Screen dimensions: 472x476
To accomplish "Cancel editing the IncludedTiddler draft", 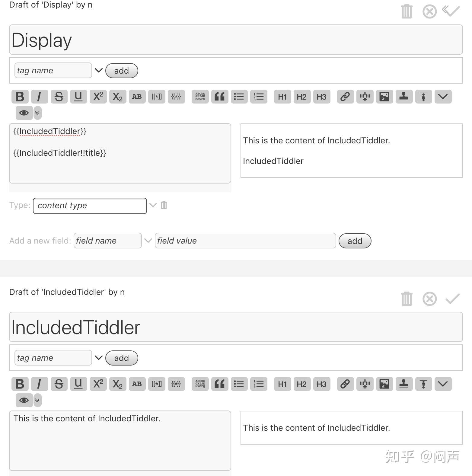I will 429,299.
